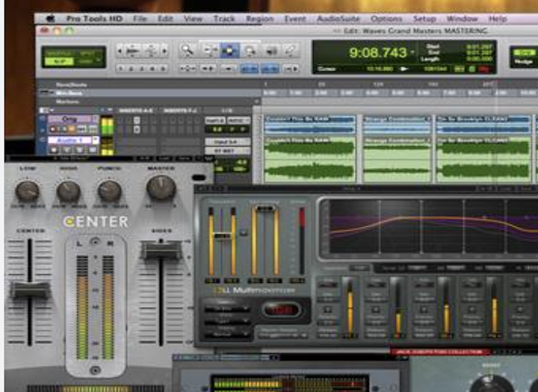Open the Orig track name options arrow
538x392 pixels.
pos(96,119)
